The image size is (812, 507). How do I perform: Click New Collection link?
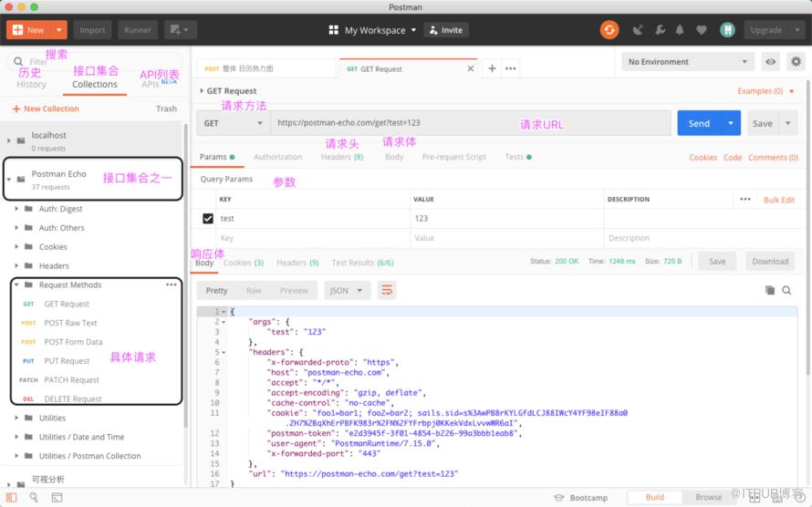(46, 109)
